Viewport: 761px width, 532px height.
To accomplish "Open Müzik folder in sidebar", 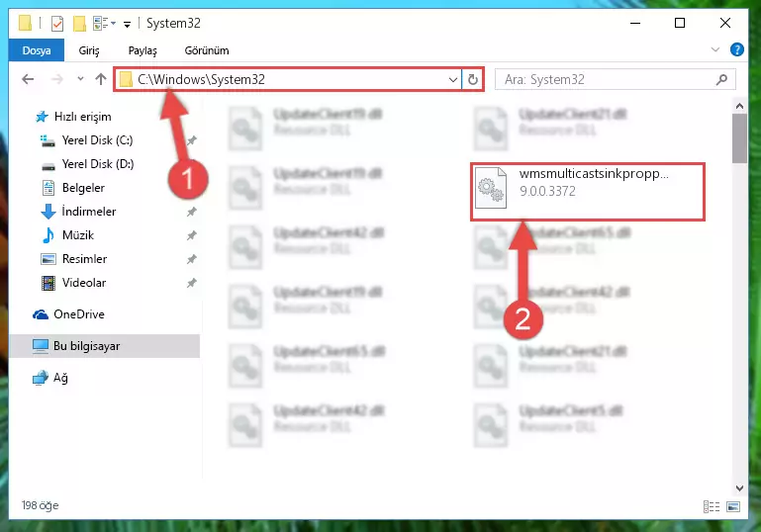I will point(77,235).
